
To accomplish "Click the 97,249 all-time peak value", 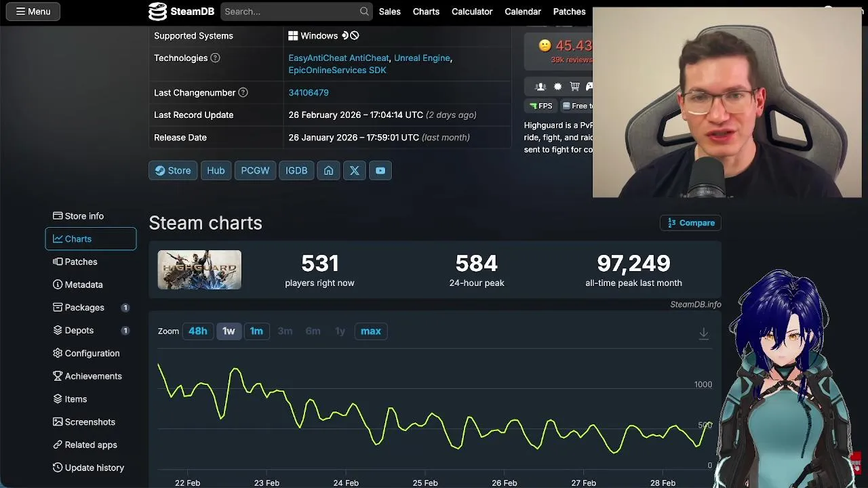I will pyautogui.click(x=633, y=263).
